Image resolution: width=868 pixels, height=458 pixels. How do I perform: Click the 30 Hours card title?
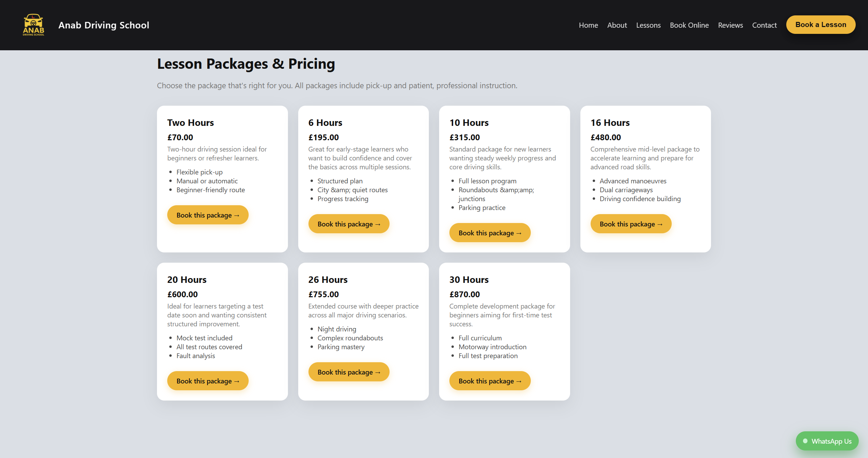[x=469, y=280]
